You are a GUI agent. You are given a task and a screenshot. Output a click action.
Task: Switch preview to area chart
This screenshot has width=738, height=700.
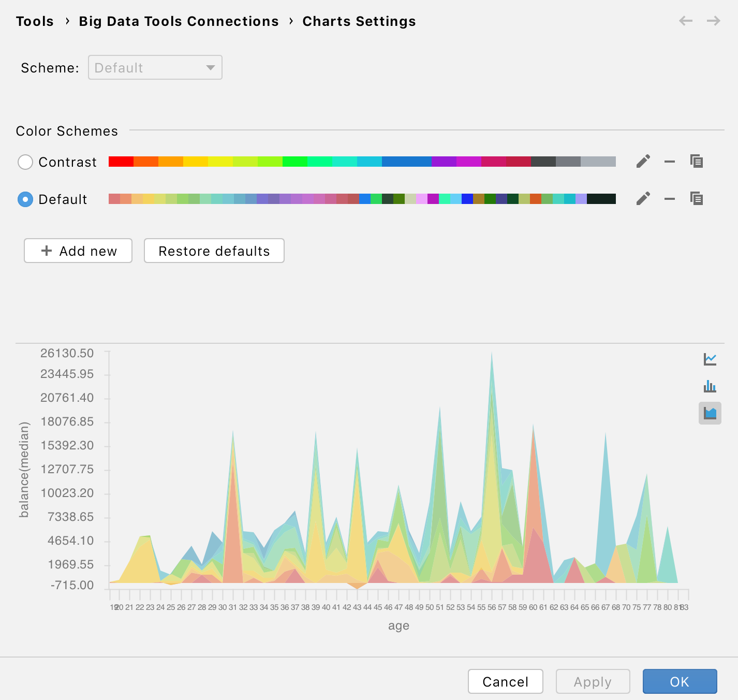[x=710, y=413]
